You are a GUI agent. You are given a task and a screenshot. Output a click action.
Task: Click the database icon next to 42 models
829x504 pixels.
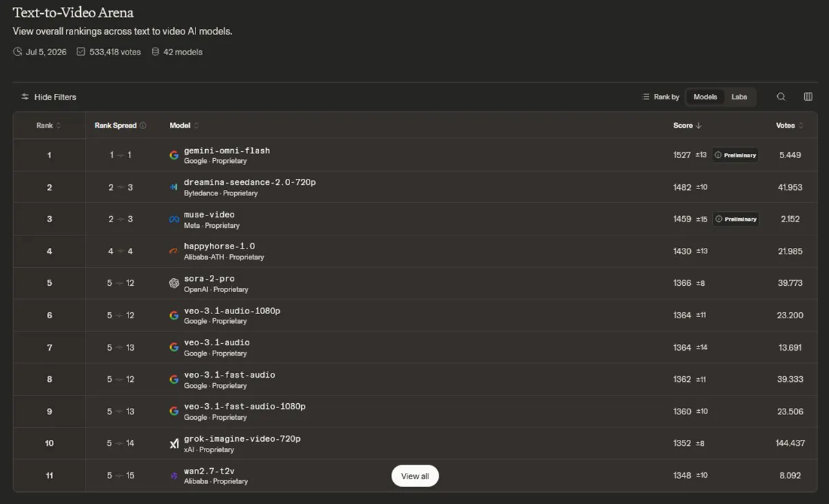[x=155, y=52]
